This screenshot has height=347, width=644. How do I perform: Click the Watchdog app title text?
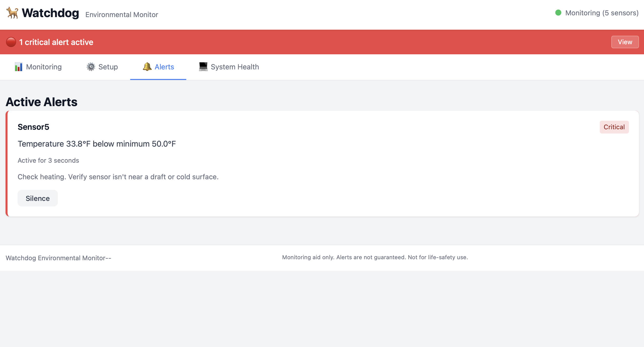[50, 13]
